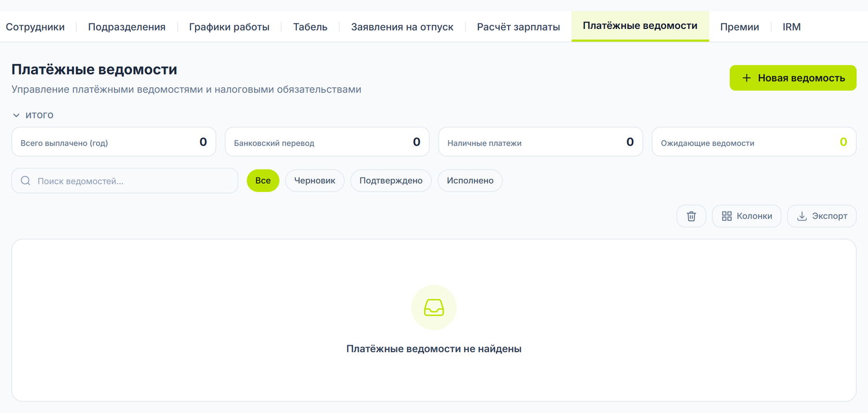Viewport: 868px width, 413px height.
Task: Open the Графики работы tab
Action: [229, 27]
